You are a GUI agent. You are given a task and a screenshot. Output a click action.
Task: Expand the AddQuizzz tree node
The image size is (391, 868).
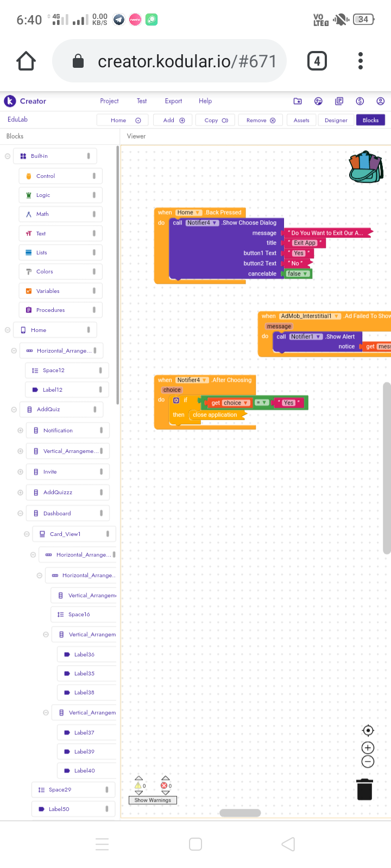pos(20,493)
